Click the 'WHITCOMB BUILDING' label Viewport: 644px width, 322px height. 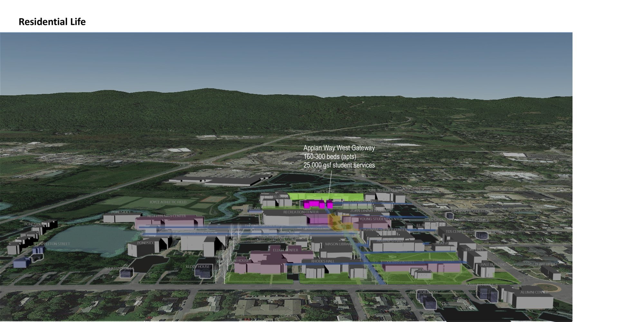click(251, 211)
